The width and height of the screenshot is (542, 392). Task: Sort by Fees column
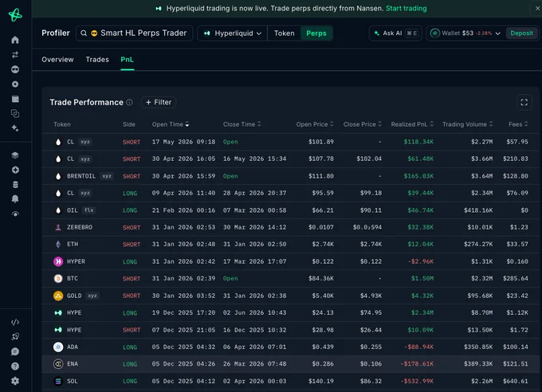[x=518, y=124]
